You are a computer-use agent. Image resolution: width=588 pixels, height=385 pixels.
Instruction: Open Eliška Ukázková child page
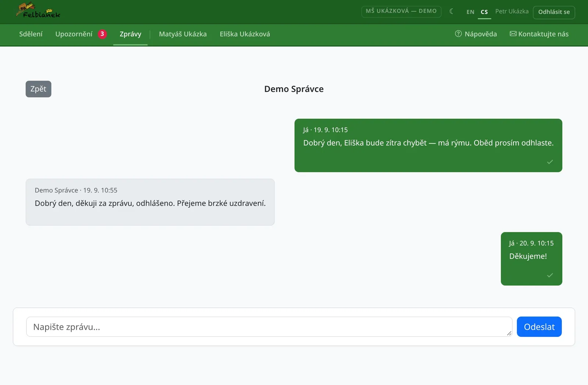tap(245, 34)
